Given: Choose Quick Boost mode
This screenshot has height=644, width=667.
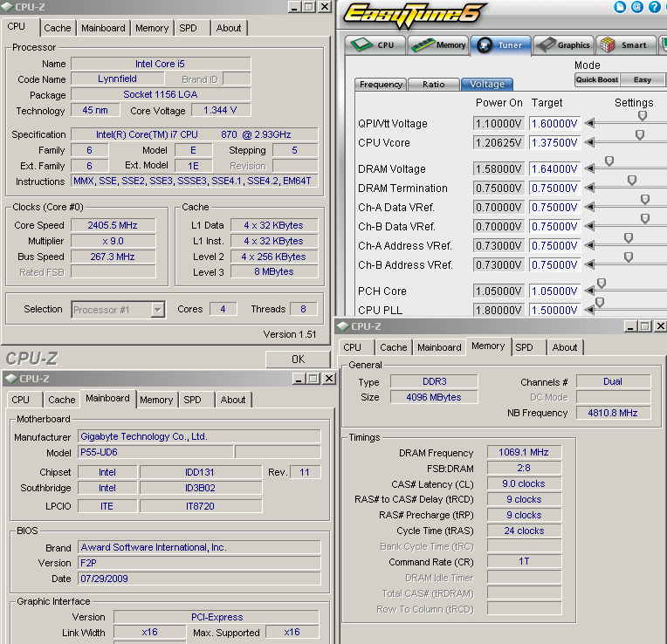Looking at the screenshot, I should point(597,79).
